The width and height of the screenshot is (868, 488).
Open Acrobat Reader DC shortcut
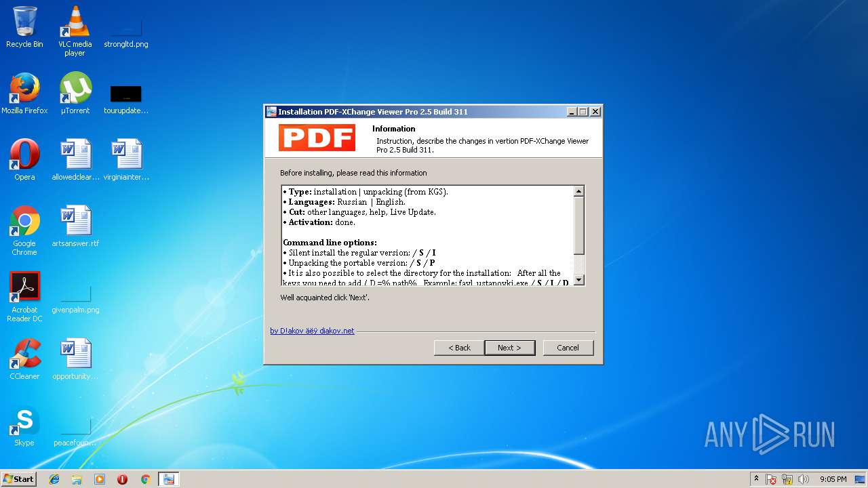coord(24,297)
